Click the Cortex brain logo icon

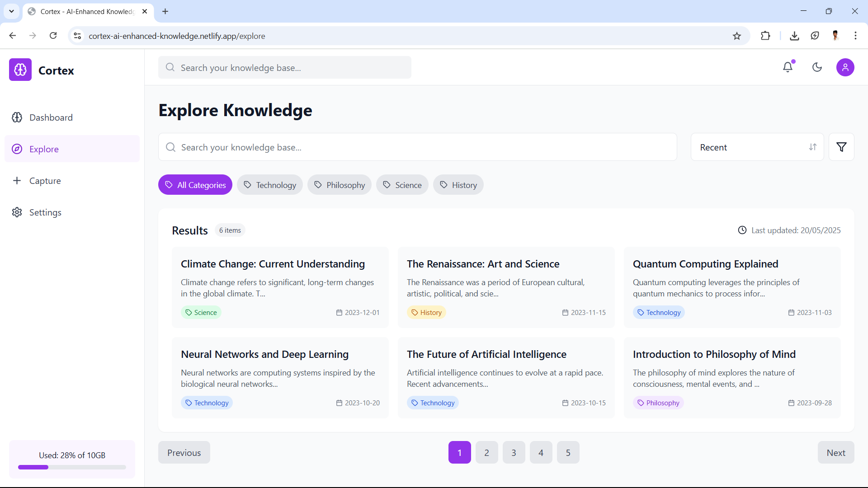[x=20, y=70]
